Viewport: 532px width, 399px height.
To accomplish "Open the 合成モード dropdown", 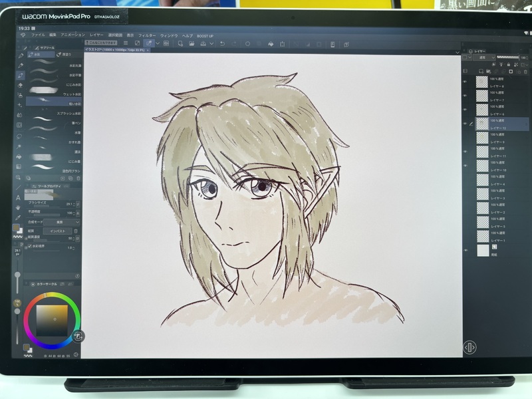I will click(62, 222).
